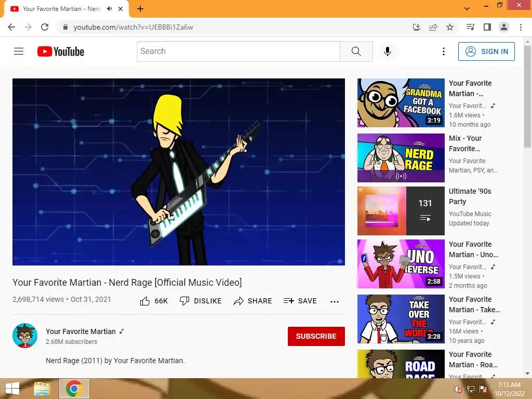Click the Nerd Rage (2011) description text
Image resolution: width=532 pixels, height=399 pixels.
pyautogui.click(x=115, y=361)
